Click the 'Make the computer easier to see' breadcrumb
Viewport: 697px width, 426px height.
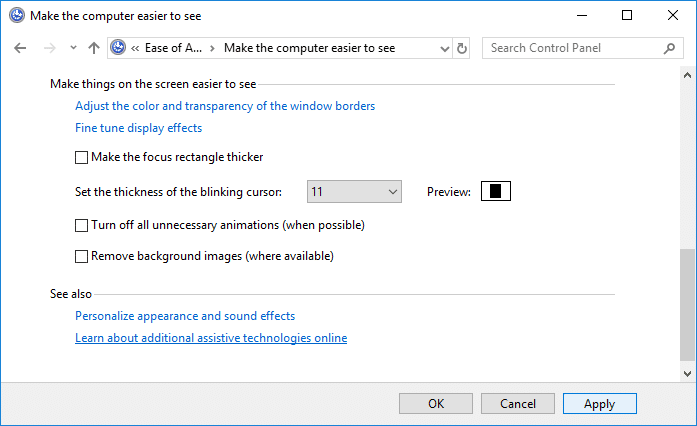pos(309,48)
